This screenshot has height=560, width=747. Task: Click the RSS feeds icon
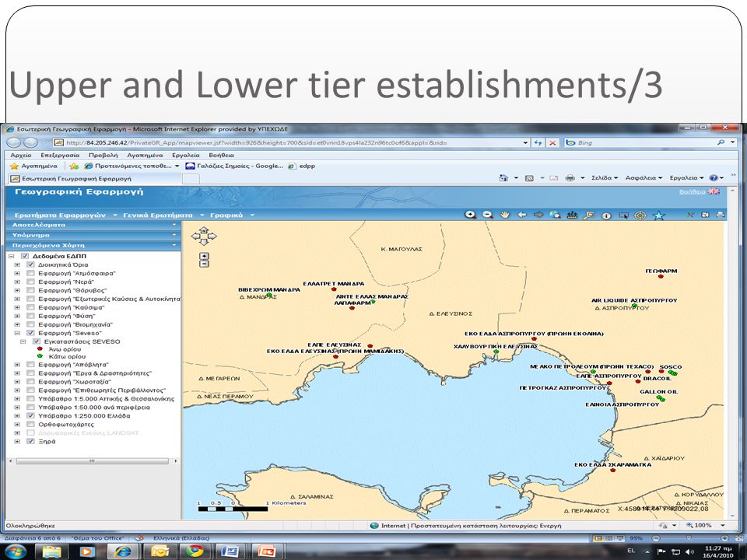[529, 178]
